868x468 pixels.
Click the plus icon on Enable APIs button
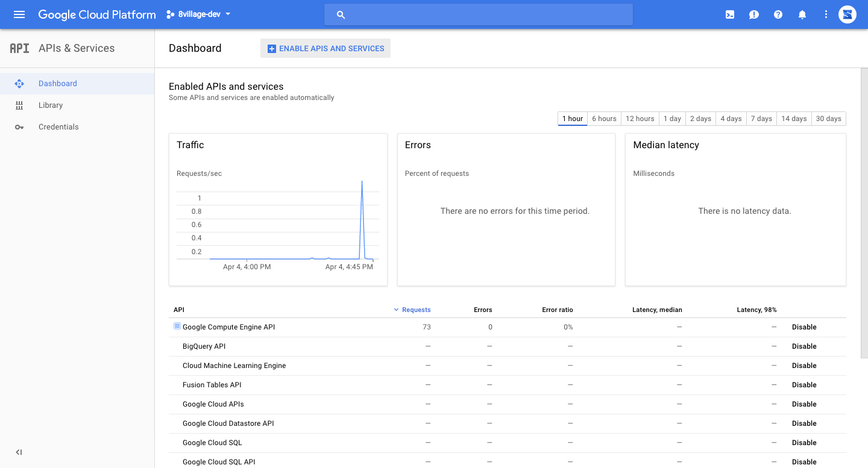click(271, 48)
